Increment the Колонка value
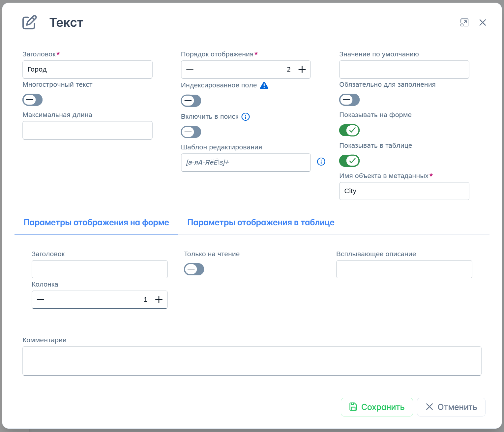The width and height of the screenshot is (504, 432). pyautogui.click(x=159, y=299)
